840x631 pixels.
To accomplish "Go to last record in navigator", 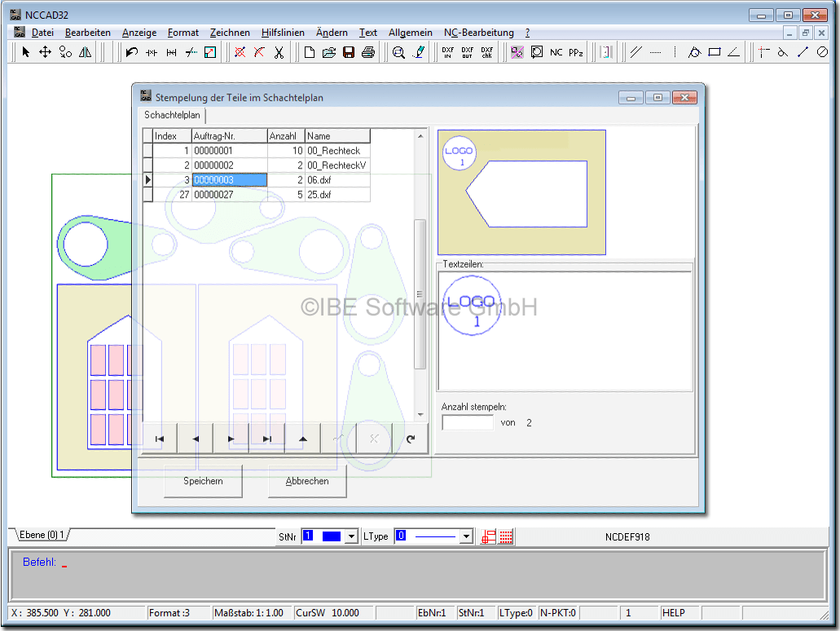I will coord(266,439).
